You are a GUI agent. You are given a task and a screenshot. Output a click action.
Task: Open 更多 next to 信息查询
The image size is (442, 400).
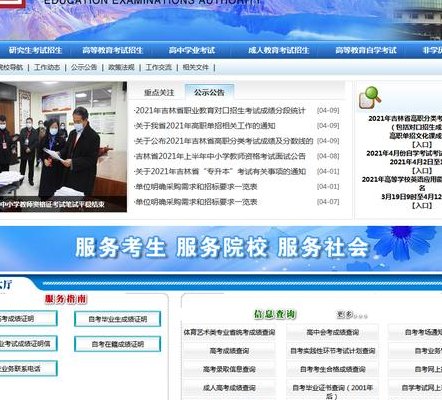coord(352,315)
